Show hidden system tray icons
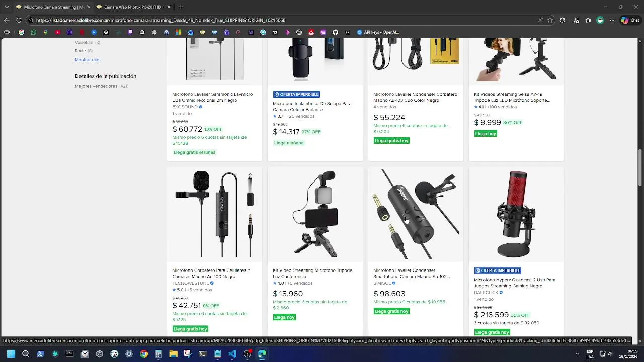The width and height of the screenshot is (644, 362). [x=577, y=354]
